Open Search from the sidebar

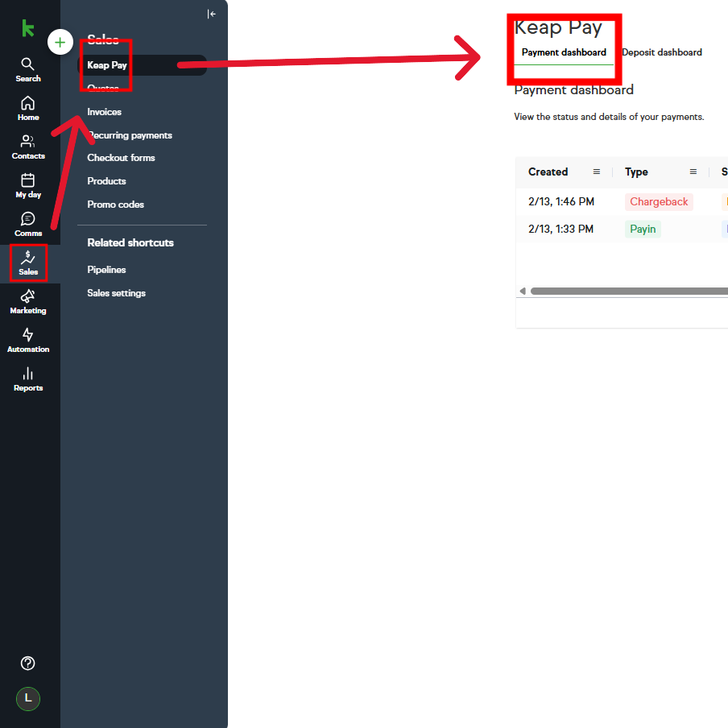(x=28, y=69)
